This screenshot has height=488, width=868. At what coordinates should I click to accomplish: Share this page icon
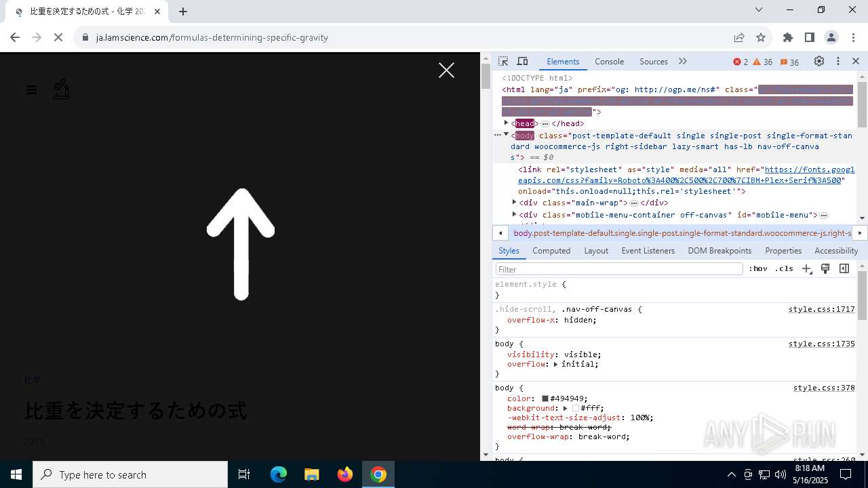[739, 37]
